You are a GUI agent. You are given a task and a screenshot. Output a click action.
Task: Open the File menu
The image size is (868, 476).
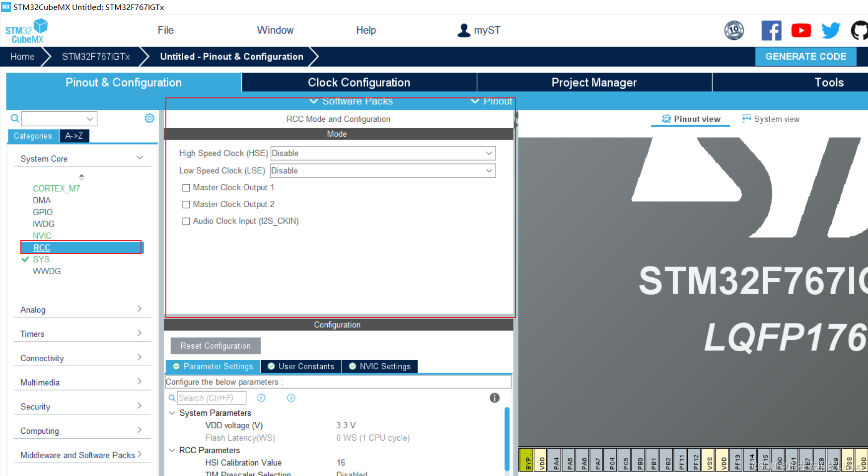[166, 30]
